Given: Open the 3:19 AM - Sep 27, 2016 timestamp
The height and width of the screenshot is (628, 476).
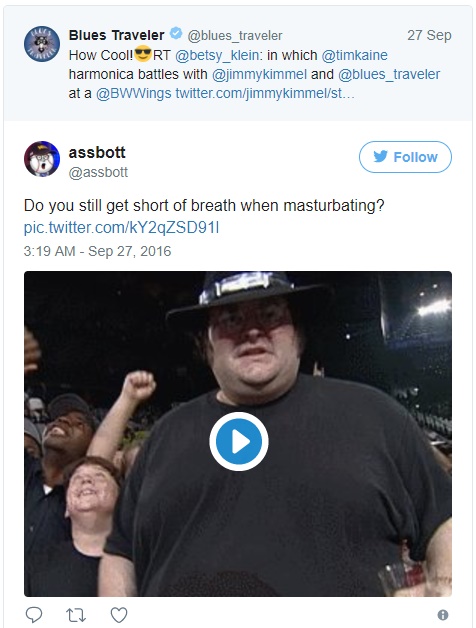Looking at the screenshot, I should tap(97, 251).
